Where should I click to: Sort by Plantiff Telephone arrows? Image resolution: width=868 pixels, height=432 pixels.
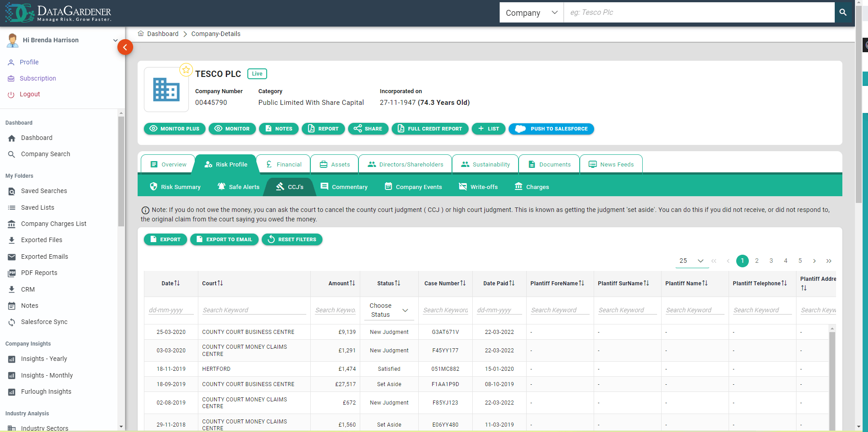(784, 283)
